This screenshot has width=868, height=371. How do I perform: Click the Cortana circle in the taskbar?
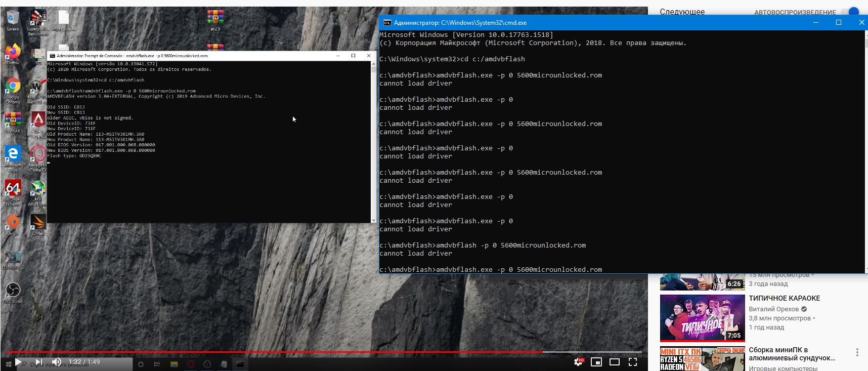[x=141, y=364]
